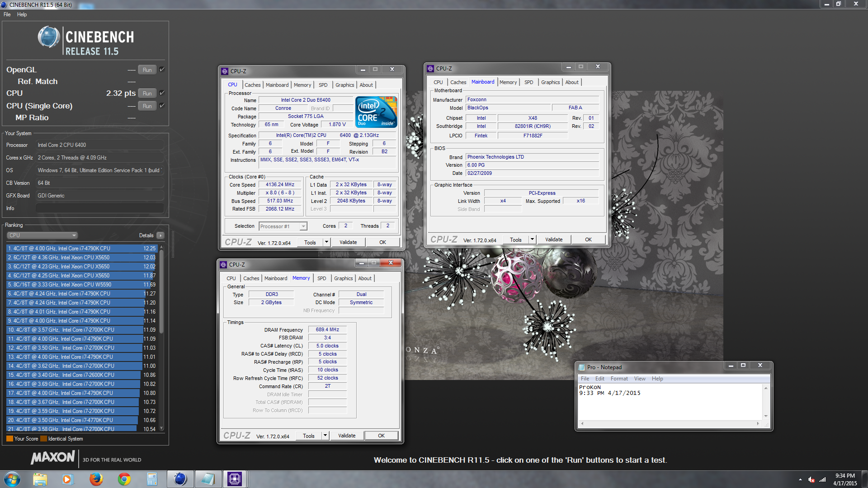Click CPU-Z Mainboard window title icon
The height and width of the screenshot is (488, 868).
click(430, 69)
